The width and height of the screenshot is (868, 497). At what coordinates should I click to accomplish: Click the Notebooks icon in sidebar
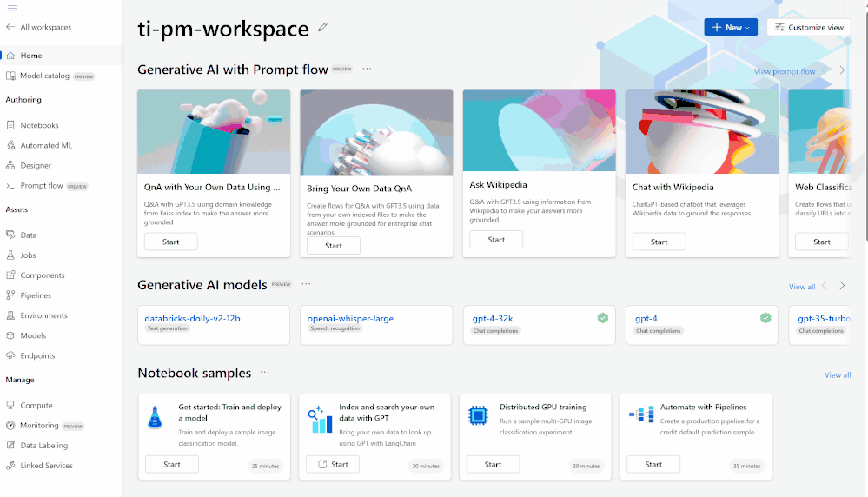click(10, 125)
